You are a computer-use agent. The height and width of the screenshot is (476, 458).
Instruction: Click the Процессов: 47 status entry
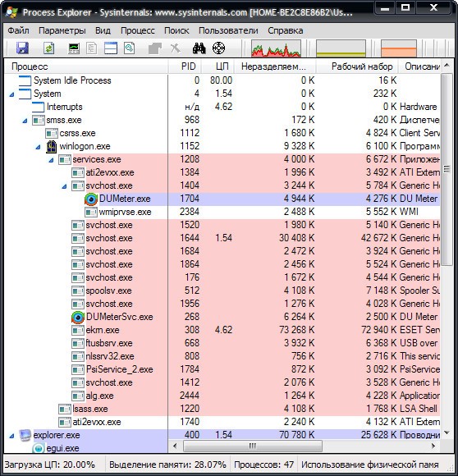263,465
